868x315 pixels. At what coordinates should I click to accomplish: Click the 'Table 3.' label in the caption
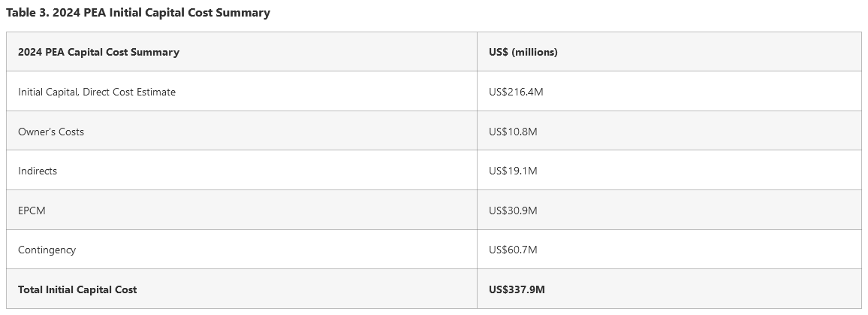tap(27, 13)
